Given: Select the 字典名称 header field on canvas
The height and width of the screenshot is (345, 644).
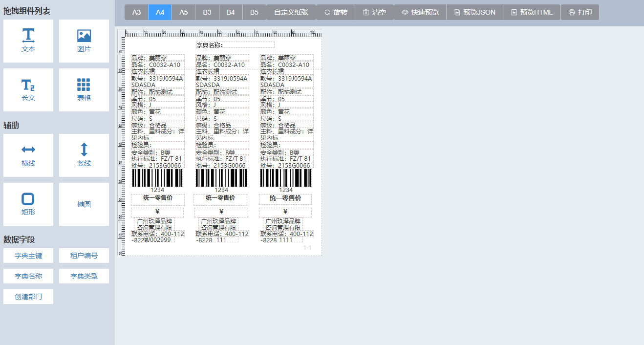Looking at the screenshot, I should tap(235, 45).
